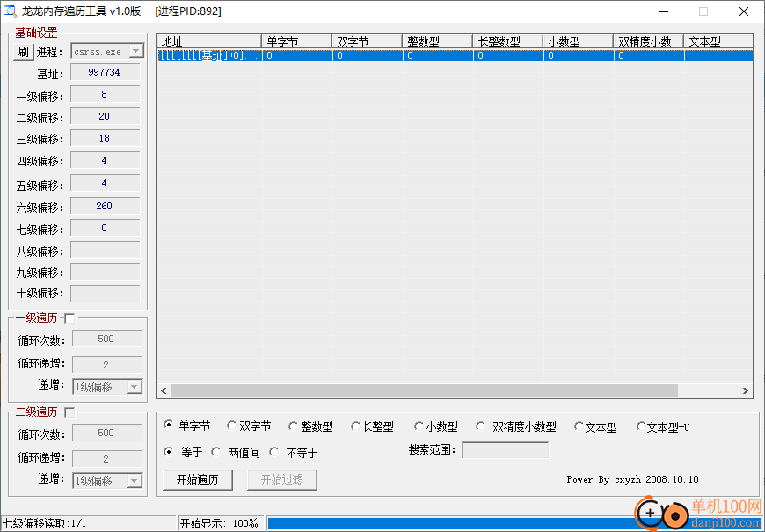Click the 双精度小数 column header

point(648,41)
